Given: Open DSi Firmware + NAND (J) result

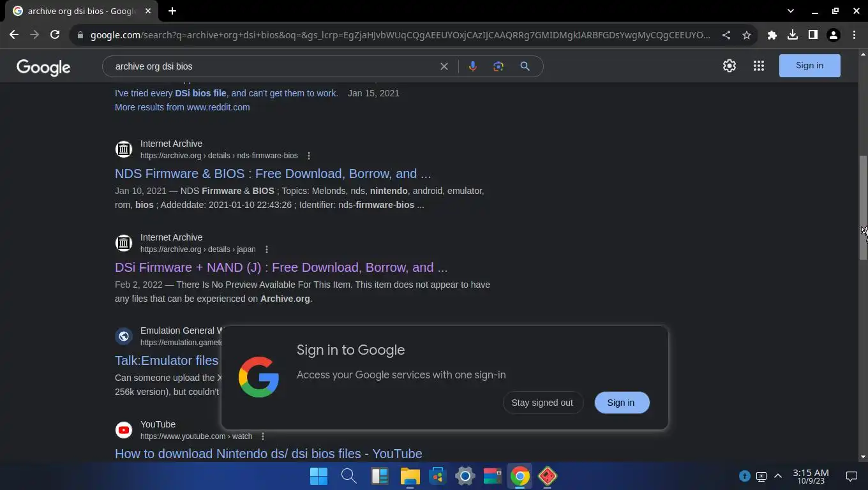Looking at the screenshot, I should [281, 267].
